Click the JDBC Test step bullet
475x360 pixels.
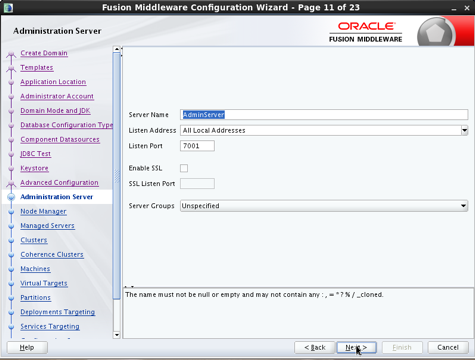(x=11, y=154)
